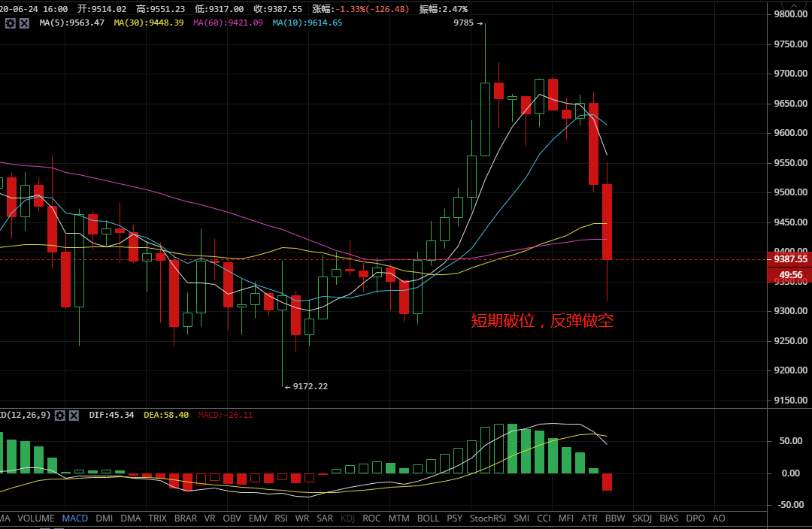Open the StochRSI indicator
The height and width of the screenshot is (529, 812).
[x=488, y=518]
